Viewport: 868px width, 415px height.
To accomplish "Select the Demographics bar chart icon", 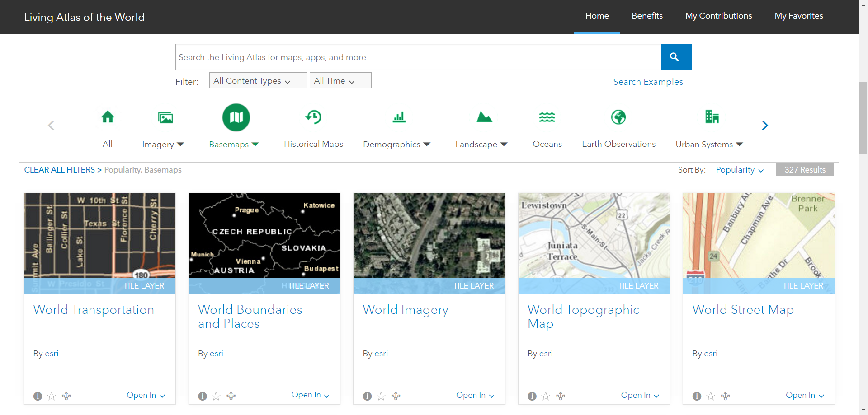I will (x=399, y=117).
